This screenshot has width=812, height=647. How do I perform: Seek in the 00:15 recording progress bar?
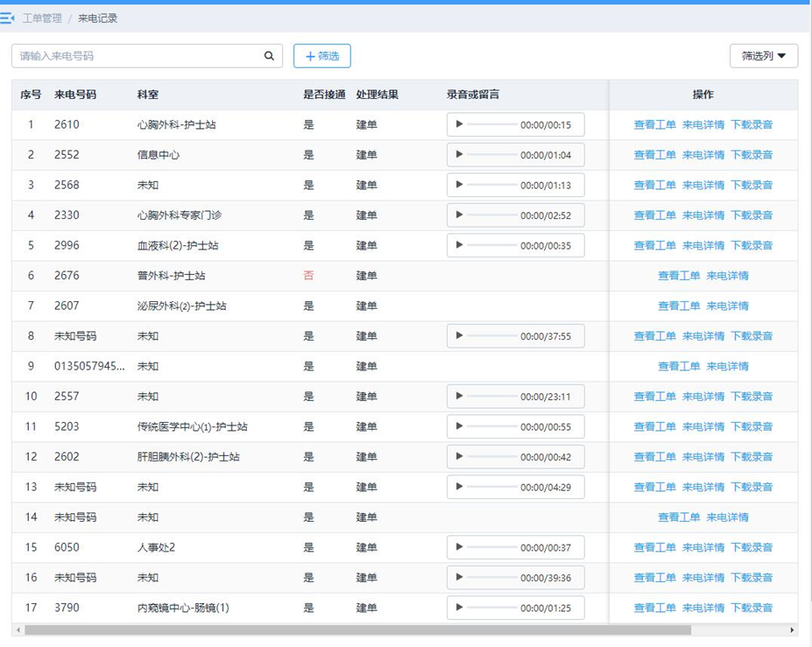(x=491, y=124)
